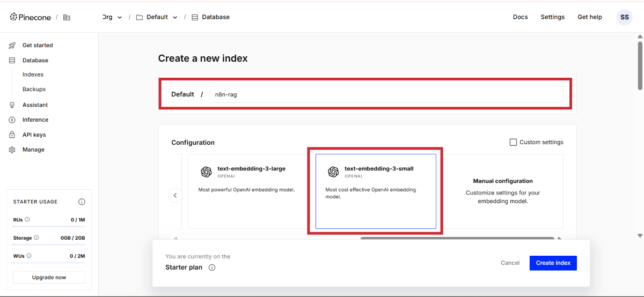Viewport: 644px width, 297px height.
Task: Open Indexes in the sidebar
Action: 33,75
